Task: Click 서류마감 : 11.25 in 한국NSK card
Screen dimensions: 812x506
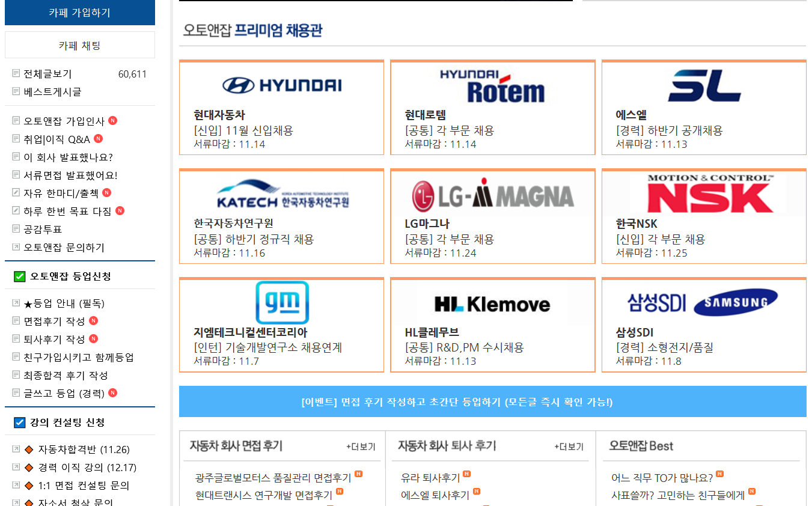Action: (x=651, y=253)
